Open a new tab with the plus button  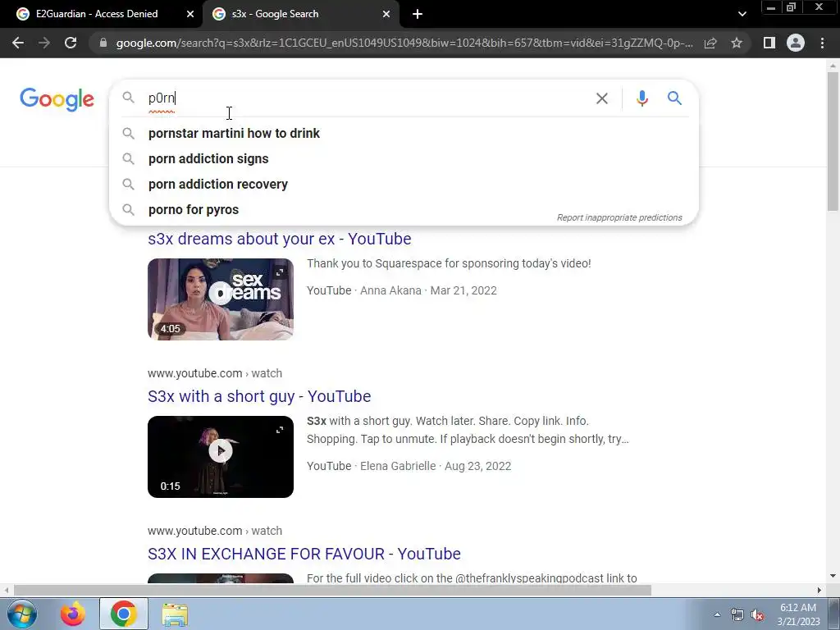pos(418,14)
